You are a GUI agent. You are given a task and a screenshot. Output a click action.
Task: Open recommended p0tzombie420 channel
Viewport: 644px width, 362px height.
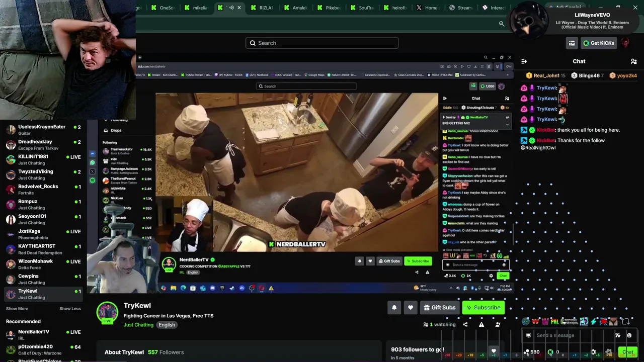click(43, 350)
